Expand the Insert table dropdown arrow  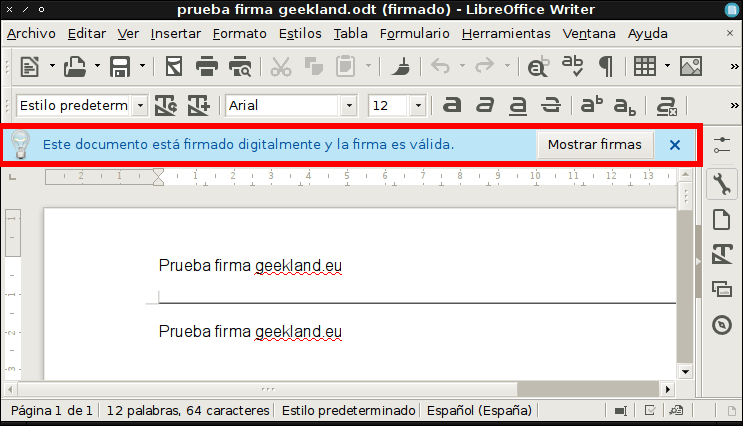[667, 66]
